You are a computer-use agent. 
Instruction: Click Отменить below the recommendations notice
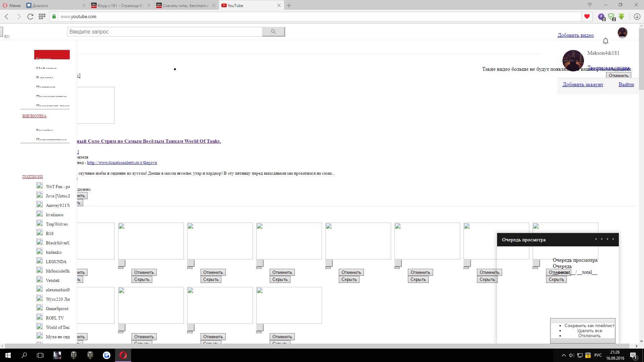coord(619,75)
